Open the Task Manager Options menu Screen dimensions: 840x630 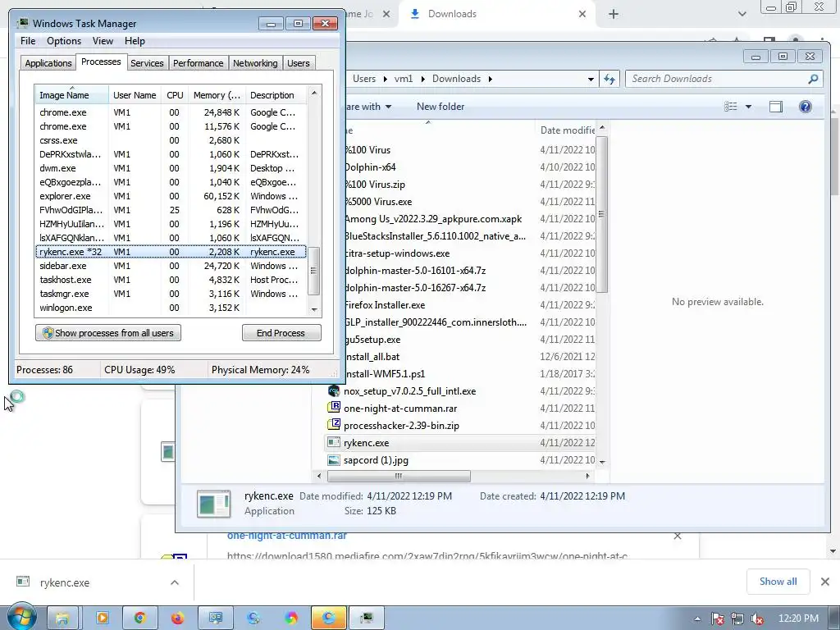tap(64, 41)
